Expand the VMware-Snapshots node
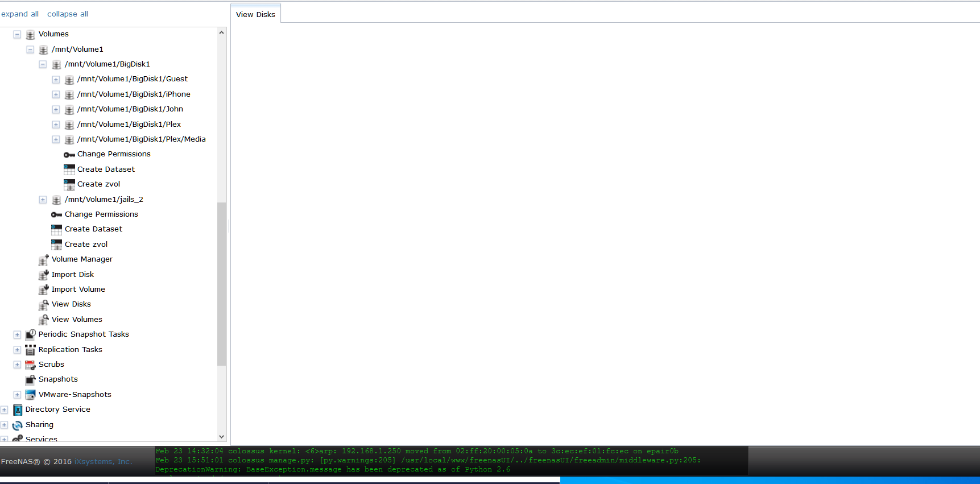 [x=17, y=395]
